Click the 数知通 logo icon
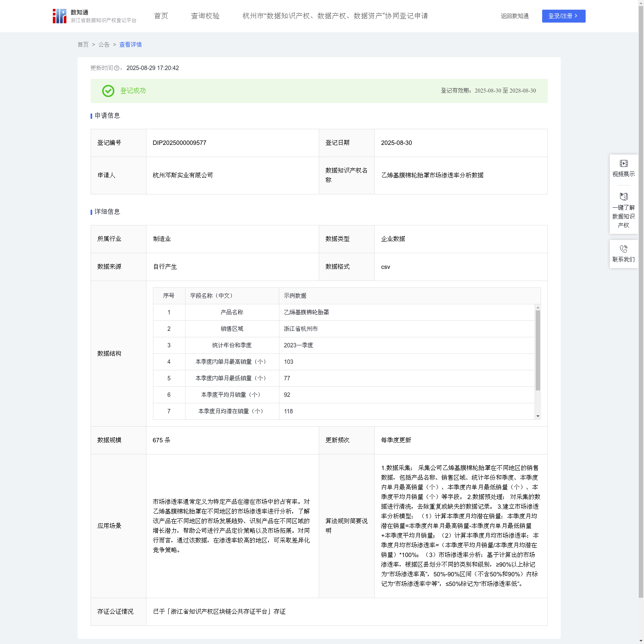The image size is (644, 644). pyautogui.click(x=60, y=16)
